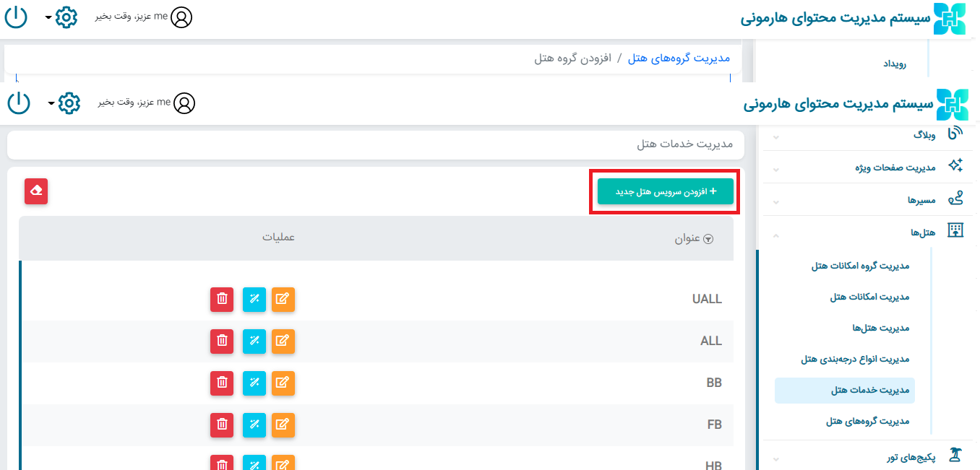Viewport: 980px width, 470px height.
Task: Click the orange edit icon for UALL
Action: click(x=283, y=299)
